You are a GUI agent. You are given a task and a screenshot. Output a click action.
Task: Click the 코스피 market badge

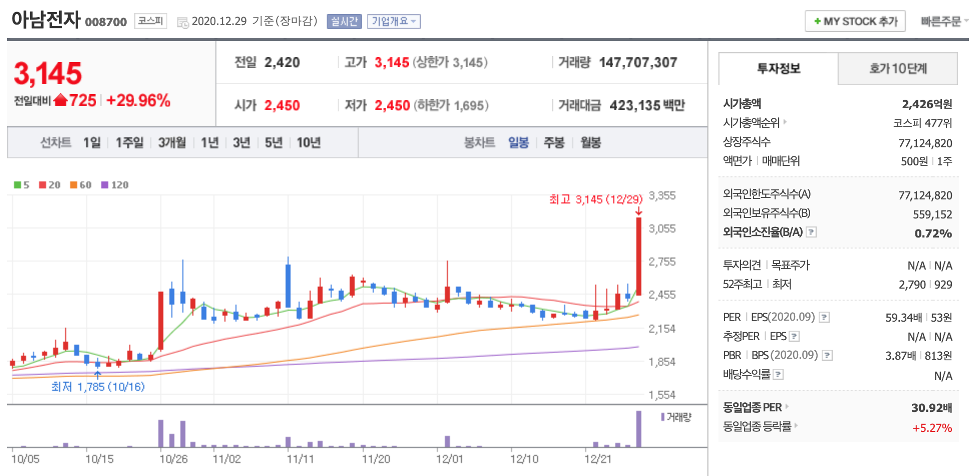151,21
